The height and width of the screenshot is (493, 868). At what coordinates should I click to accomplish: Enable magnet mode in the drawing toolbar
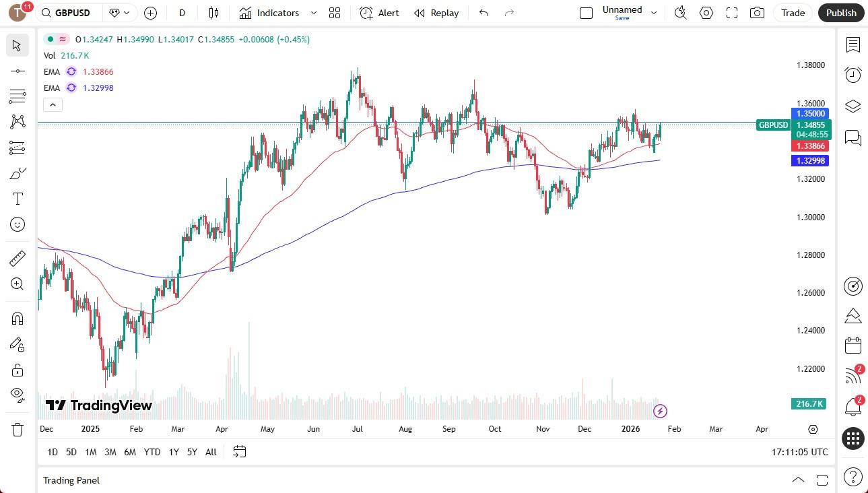(18, 318)
